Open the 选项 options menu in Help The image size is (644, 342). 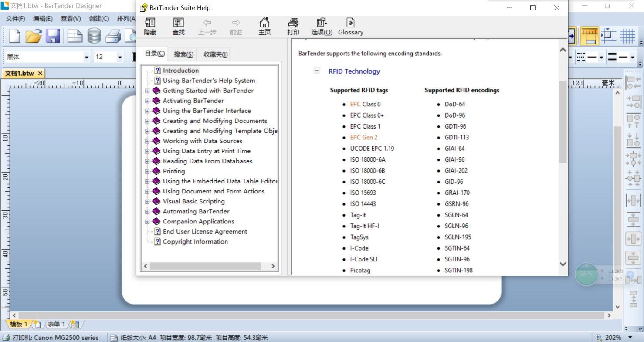coord(322,27)
